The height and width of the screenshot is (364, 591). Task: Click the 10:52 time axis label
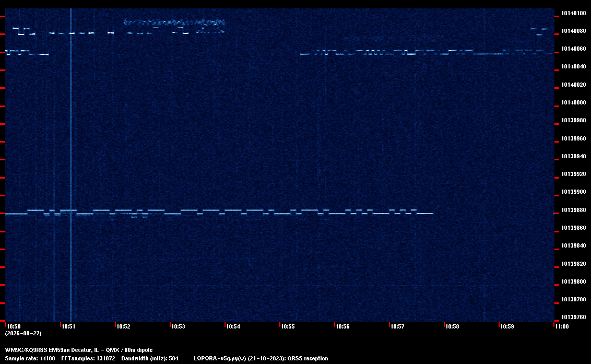tap(123, 326)
